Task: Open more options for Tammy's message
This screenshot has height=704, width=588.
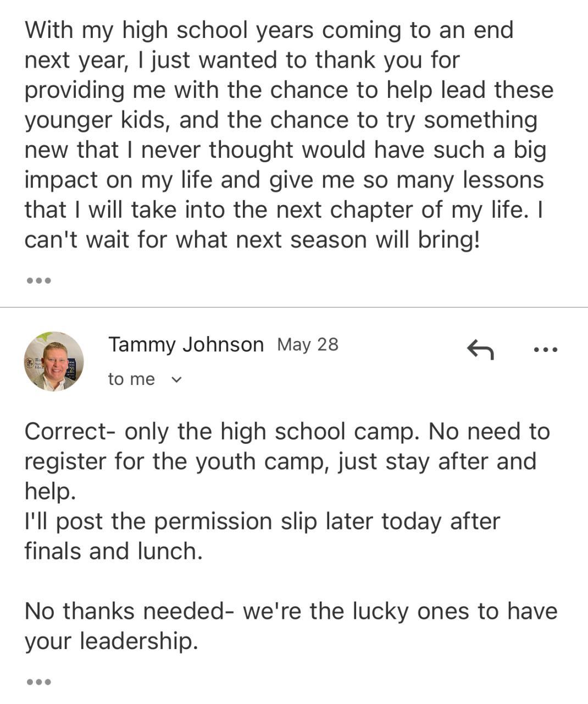Action: click(545, 349)
